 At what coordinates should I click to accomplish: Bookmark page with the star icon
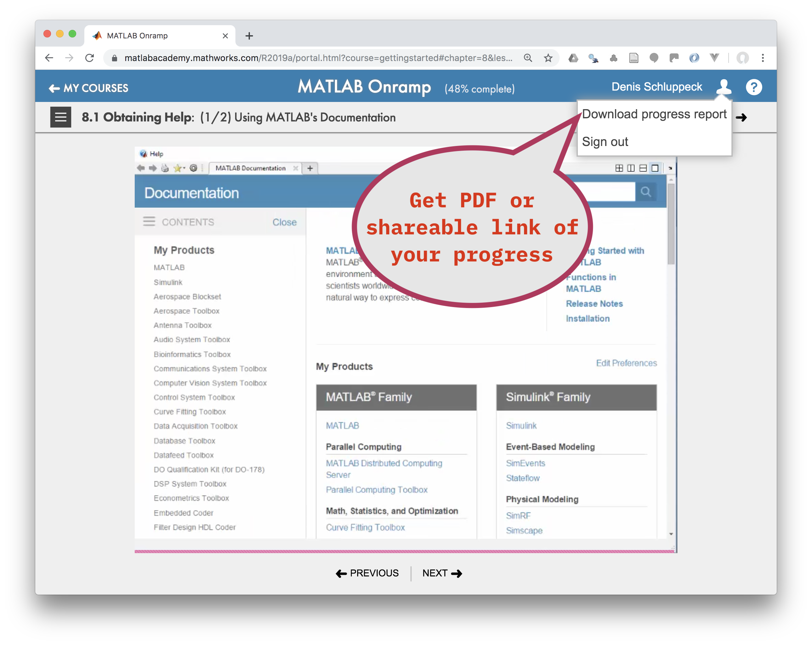pyautogui.click(x=548, y=58)
